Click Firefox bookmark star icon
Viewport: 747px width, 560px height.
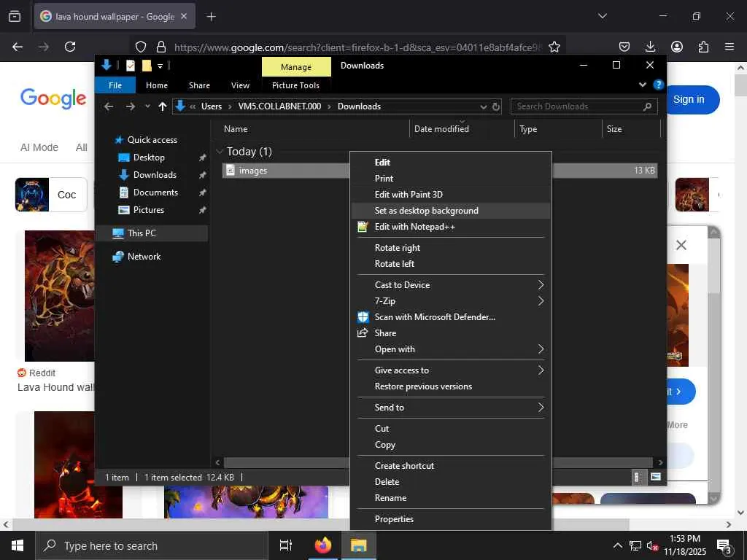(x=554, y=47)
